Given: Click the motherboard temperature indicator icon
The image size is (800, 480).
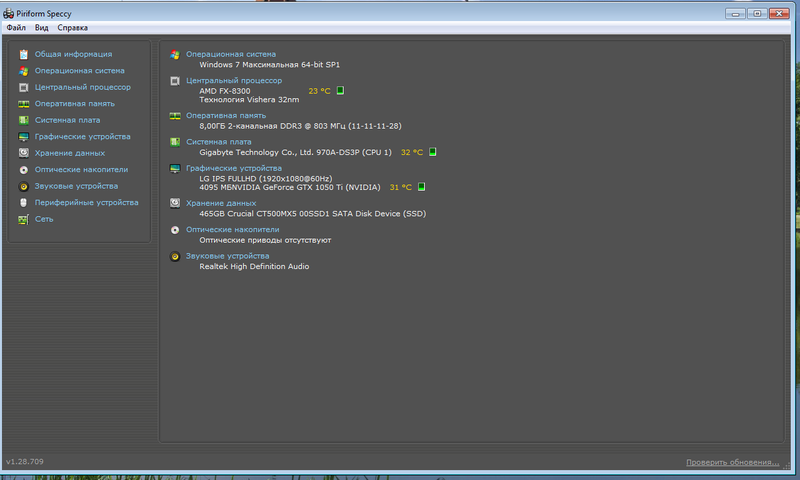Looking at the screenshot, I should (433, 151).
